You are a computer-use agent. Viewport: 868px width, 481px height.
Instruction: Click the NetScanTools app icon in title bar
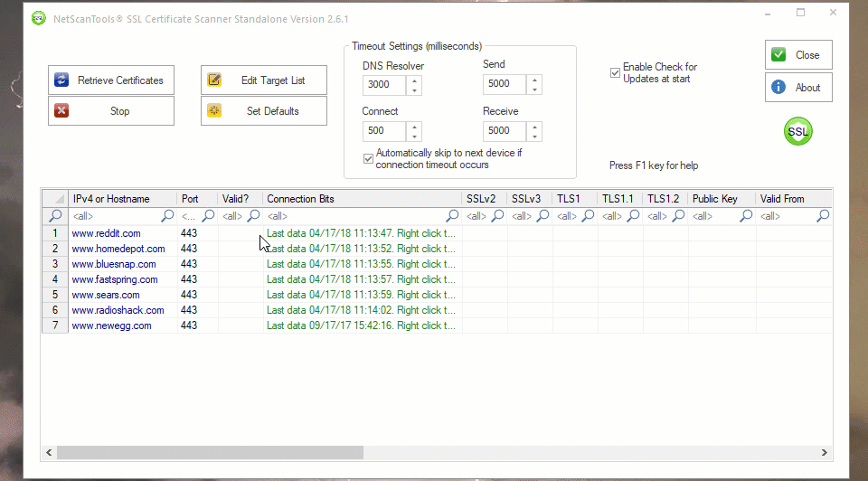click(x=39, y=18)
